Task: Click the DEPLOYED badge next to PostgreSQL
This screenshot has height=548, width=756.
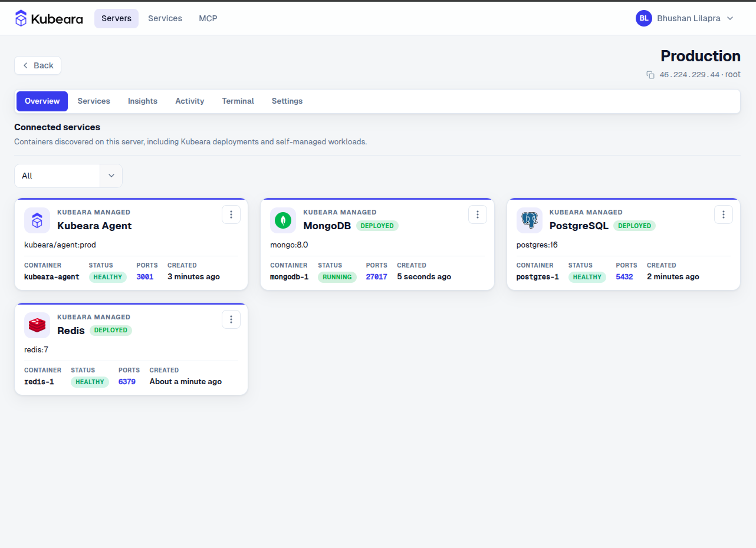Action: [x=635, y=226]
